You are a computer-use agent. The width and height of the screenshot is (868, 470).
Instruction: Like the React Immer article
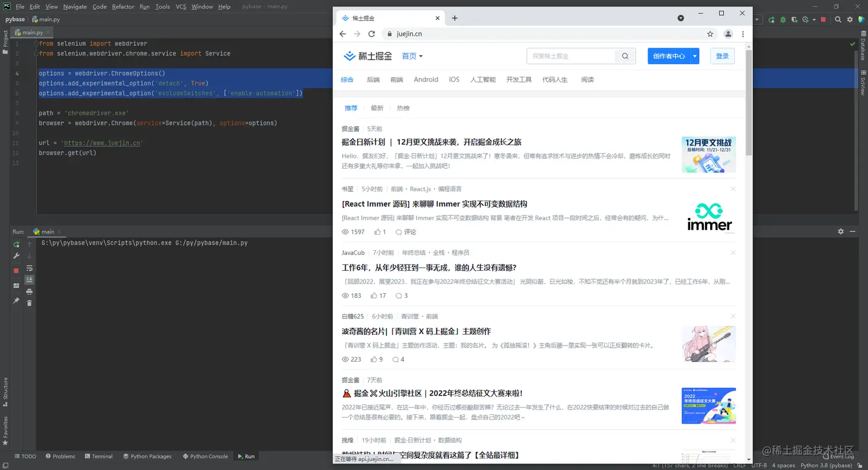tap(380, 232)
